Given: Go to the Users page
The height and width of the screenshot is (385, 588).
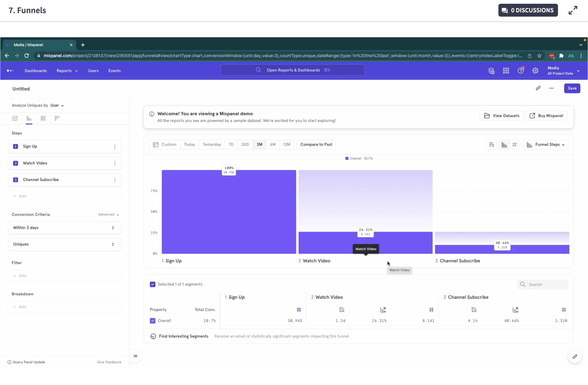Looking at the screenshot, I should [x=93, y=71].
